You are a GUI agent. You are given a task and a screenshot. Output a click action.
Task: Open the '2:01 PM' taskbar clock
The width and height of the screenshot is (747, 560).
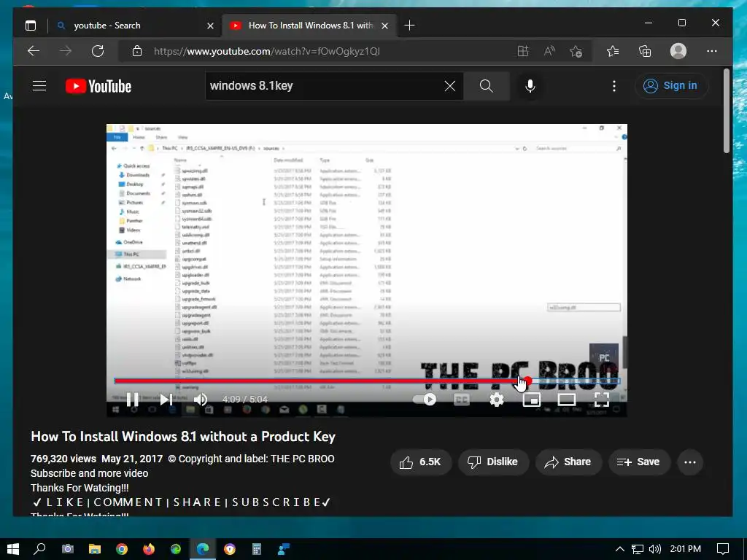pos(685,549)
